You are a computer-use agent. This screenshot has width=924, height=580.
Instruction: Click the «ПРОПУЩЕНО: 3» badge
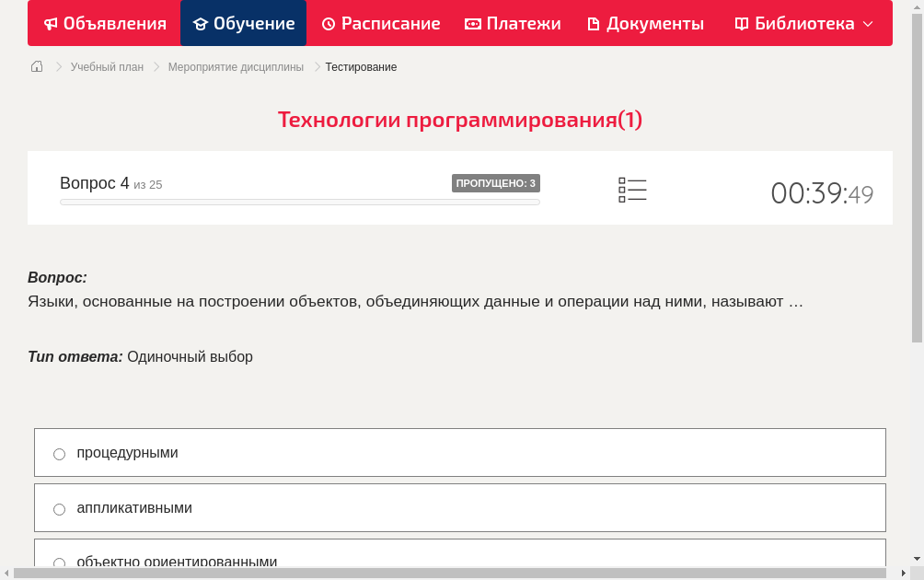point(497,182)
